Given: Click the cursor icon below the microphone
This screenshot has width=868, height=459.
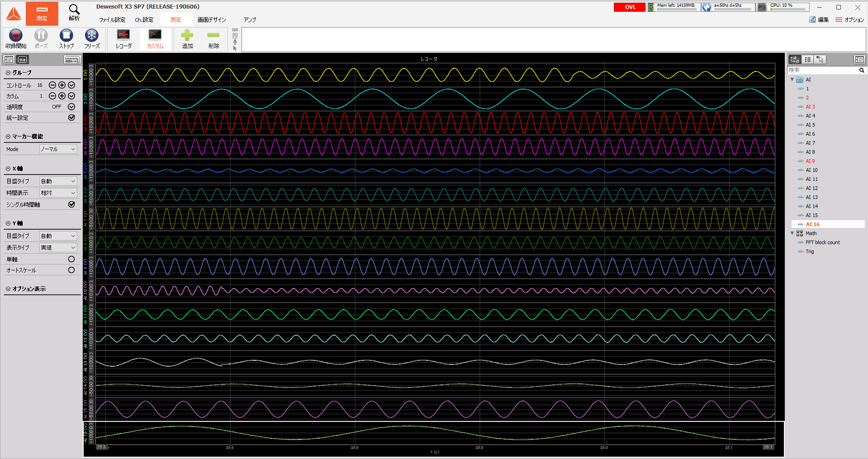Looking at the screenshot, I should [235, 48].
